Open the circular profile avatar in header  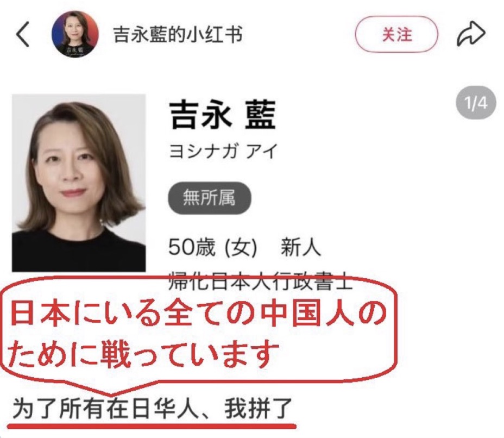pyautogui.click(x=75, y=34)
